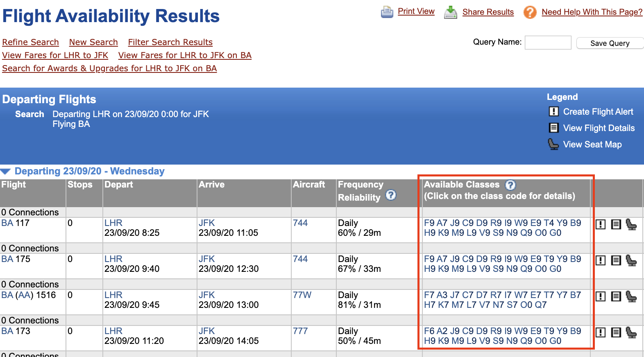Viewport: 644px width, 357px height.
Task: Click the Share Results download icon
Action: 451,12
